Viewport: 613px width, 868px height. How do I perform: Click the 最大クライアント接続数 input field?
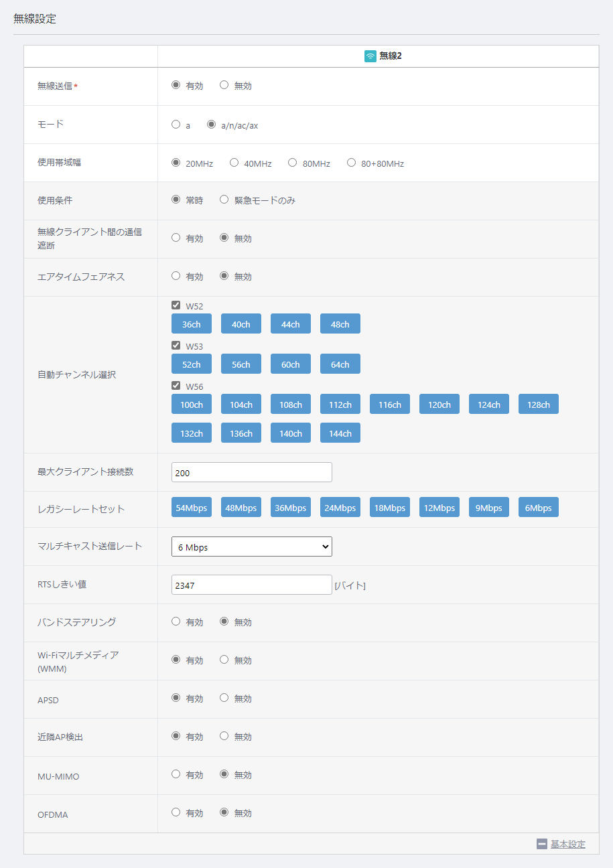click(252, 472)
